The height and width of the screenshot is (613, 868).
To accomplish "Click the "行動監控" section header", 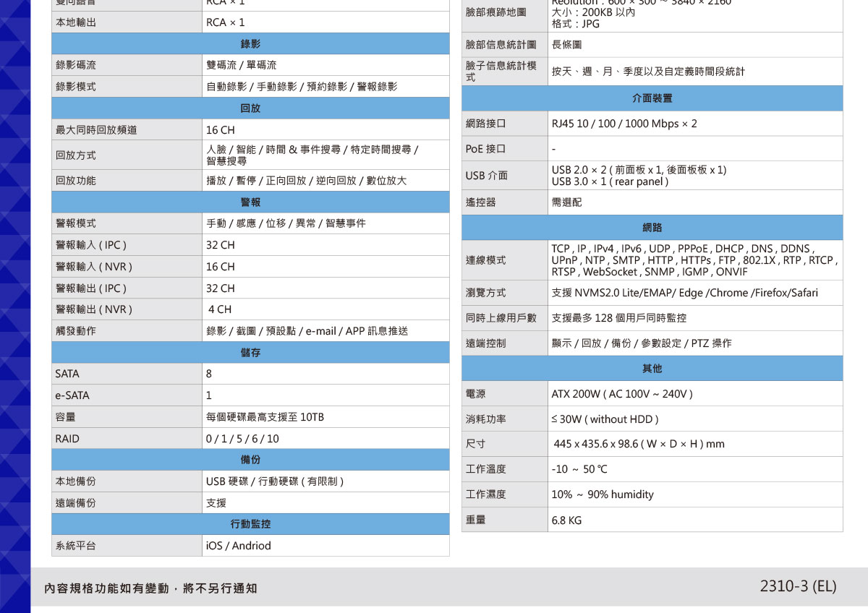I will tap(250, 524).
